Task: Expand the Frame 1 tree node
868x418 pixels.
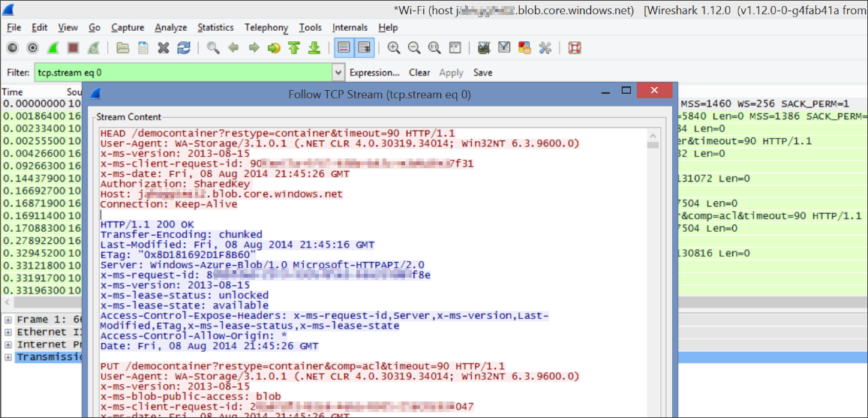Action: point(8,320)
